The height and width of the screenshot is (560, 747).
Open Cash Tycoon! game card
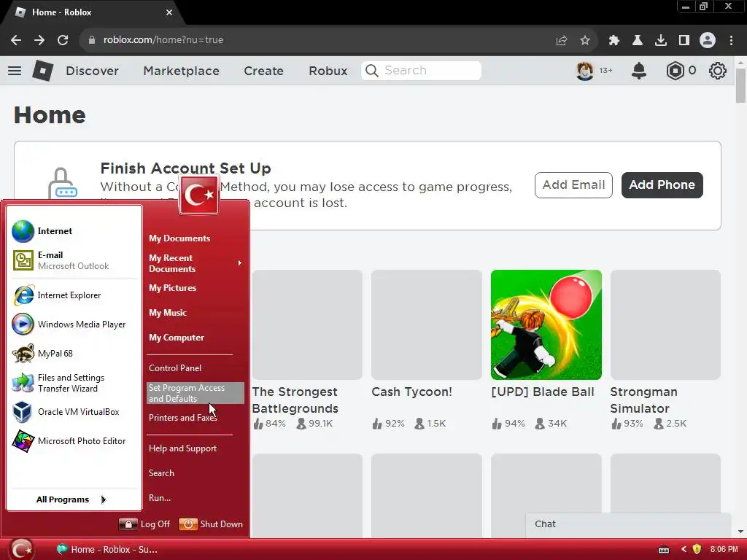426,350
